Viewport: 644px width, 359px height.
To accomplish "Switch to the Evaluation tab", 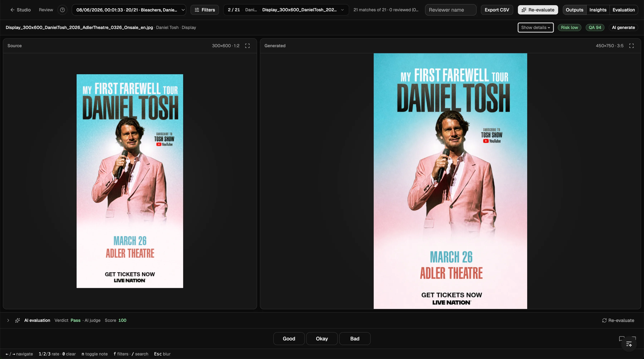I will [623, 10].
